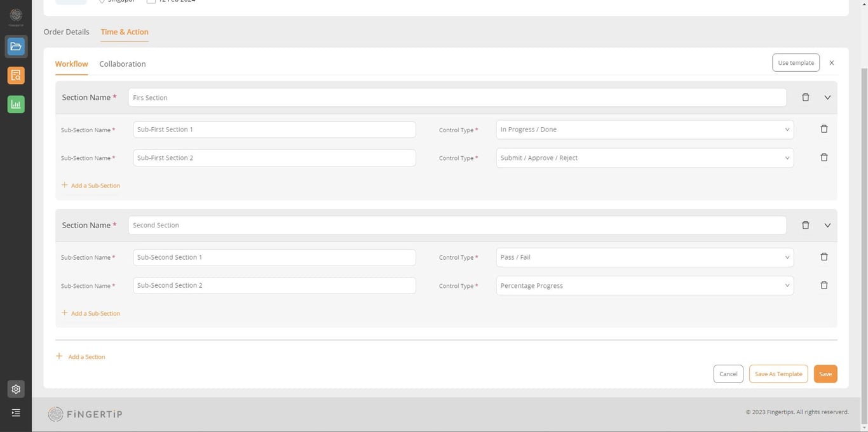Click Add a Section link

[81, 357]
